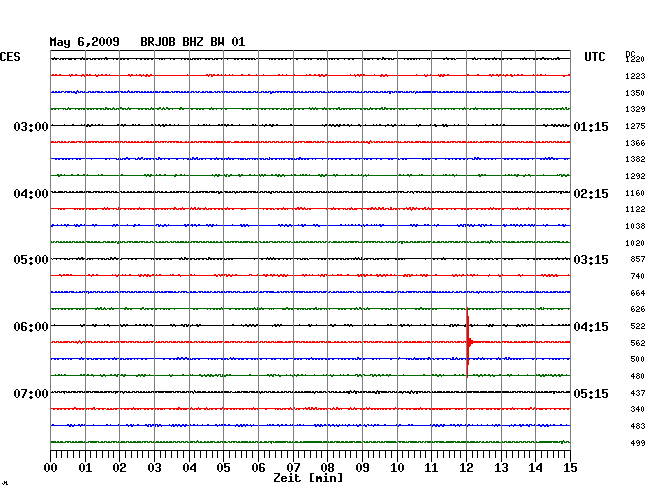650x494 pixels.
Task: Click the large red seismic event spike
Action: coord(468,342)
